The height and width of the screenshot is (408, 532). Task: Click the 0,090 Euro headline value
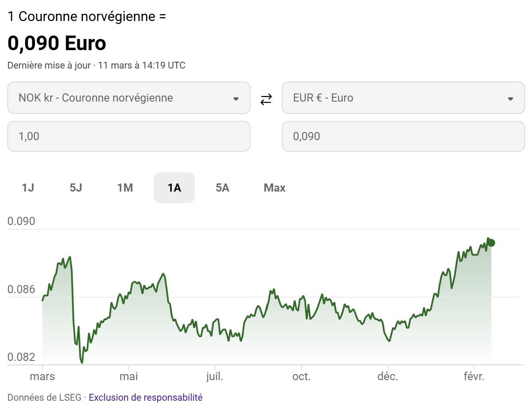(x=57, y=43)
